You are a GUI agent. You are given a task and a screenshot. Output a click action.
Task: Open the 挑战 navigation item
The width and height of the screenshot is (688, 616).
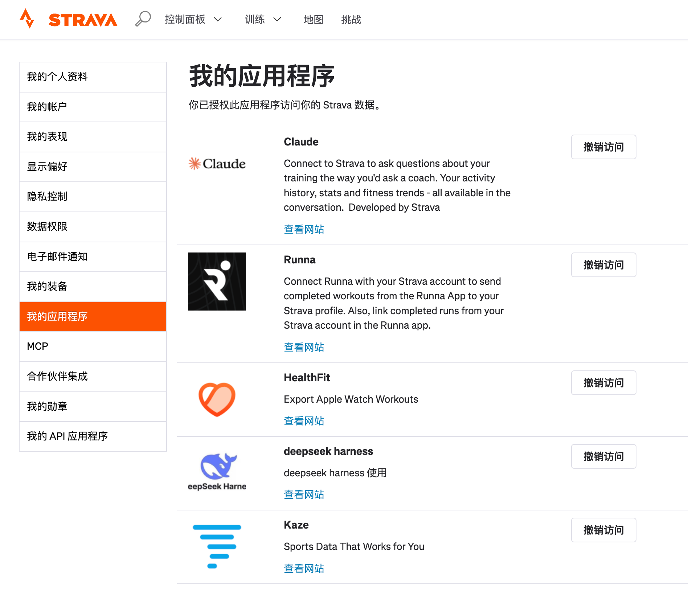351,19
